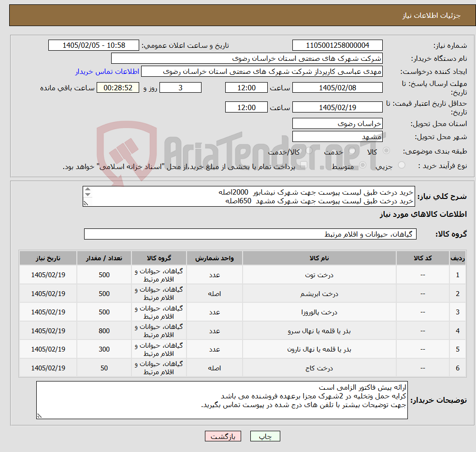Click the نام کالا column header
Image resolution: width=476 pixels, height=452 pixels.
319,258
